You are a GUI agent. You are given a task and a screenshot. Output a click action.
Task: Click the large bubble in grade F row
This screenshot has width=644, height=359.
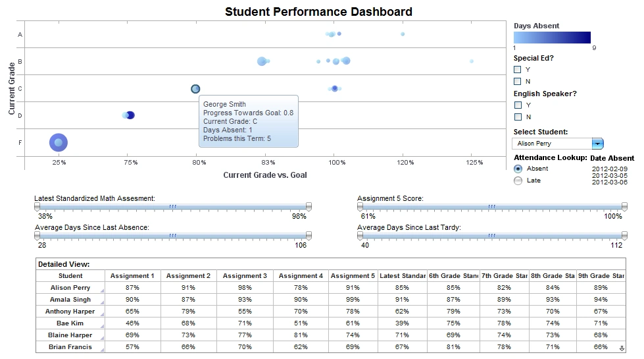coord(59,142)
